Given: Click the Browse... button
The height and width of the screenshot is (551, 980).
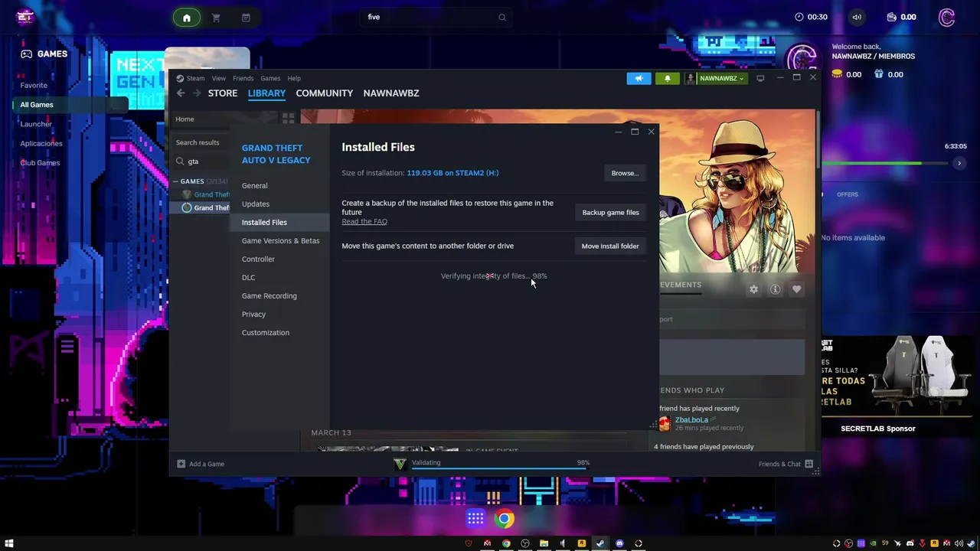Looking at the screenshot, I should click(625, 173).
